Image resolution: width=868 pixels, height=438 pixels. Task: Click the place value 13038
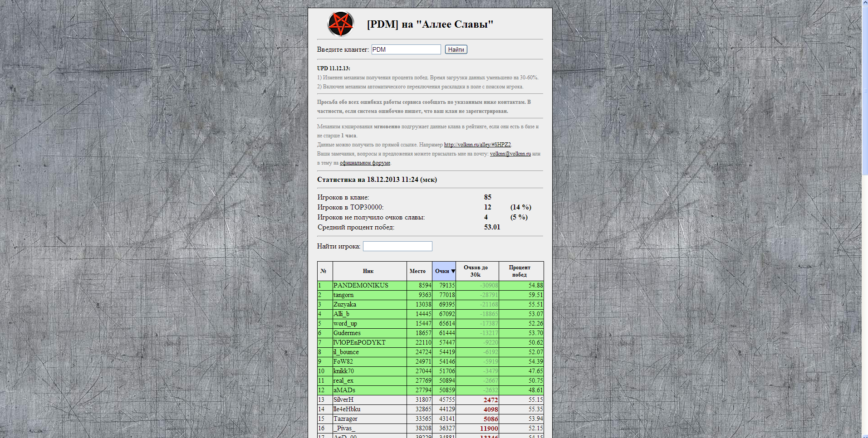(423, 305)
